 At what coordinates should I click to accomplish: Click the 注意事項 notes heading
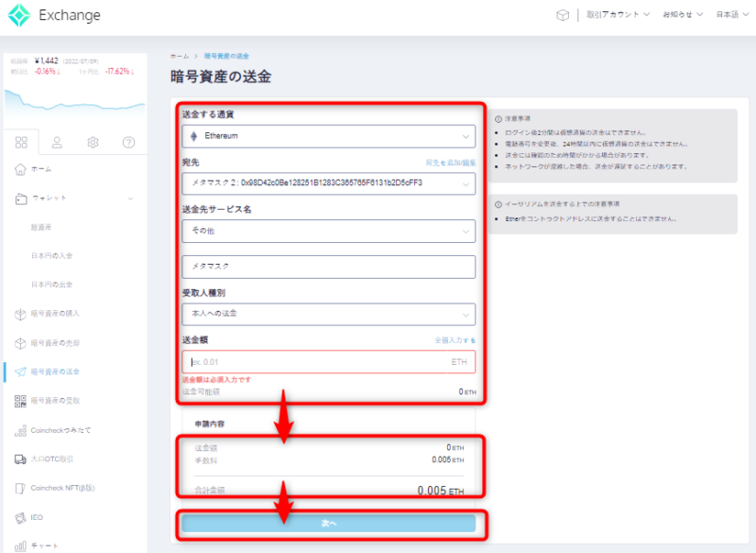tap(517, 118)
